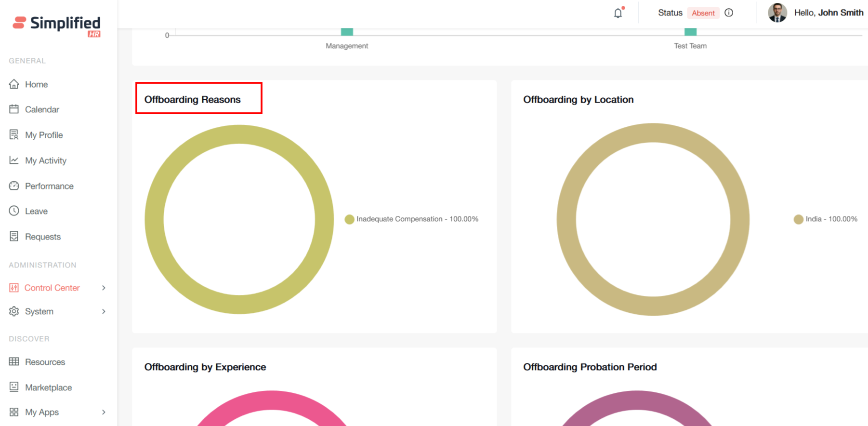This screenshot has height=426, width=868.
Task: Open the My Profile menu item
Action: coord(44,135)
